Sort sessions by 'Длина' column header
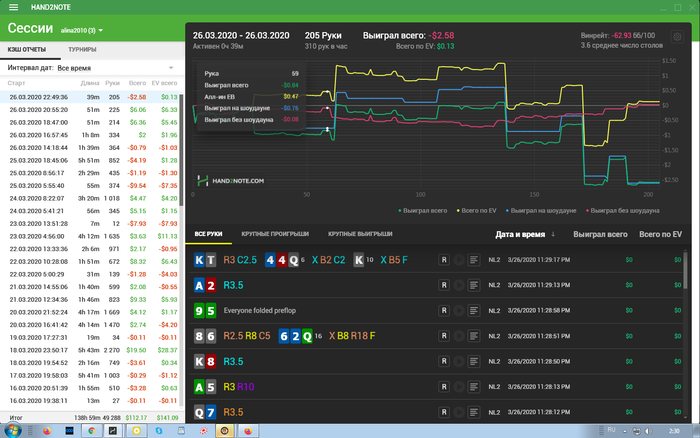Viewport: 700px width, 438px height. pos(90,83)
